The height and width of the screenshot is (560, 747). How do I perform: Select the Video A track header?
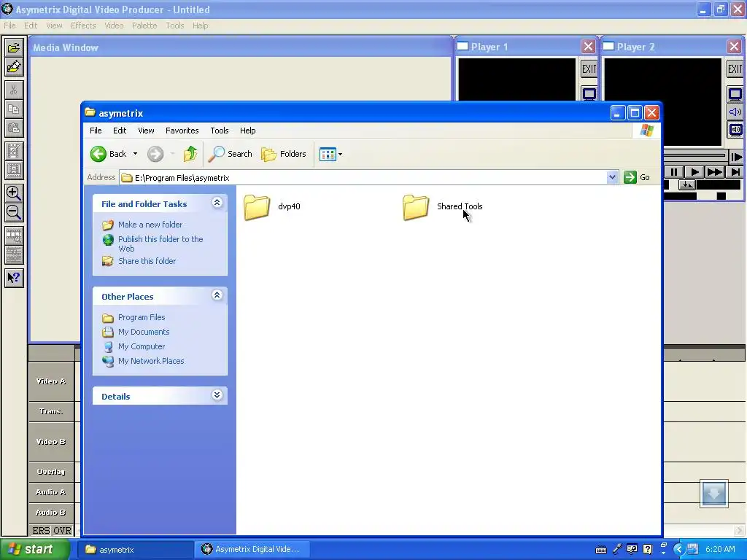point(52,381)
